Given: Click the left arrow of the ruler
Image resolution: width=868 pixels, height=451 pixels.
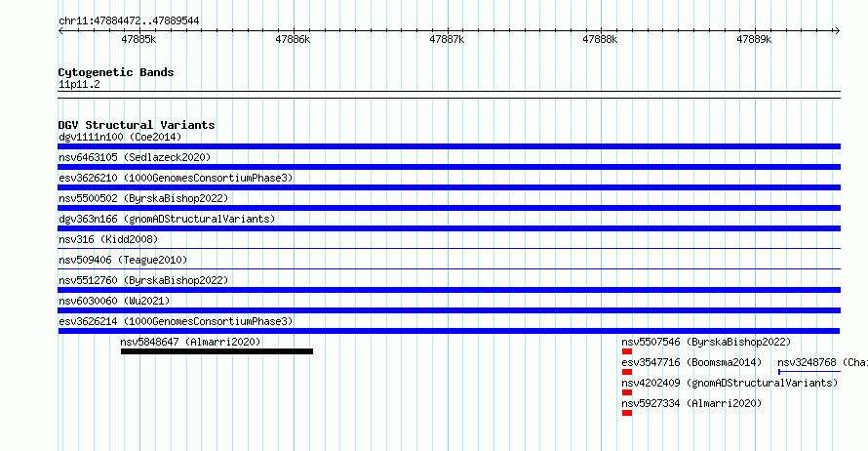Looking at the screenshot, I should [60, 31].
